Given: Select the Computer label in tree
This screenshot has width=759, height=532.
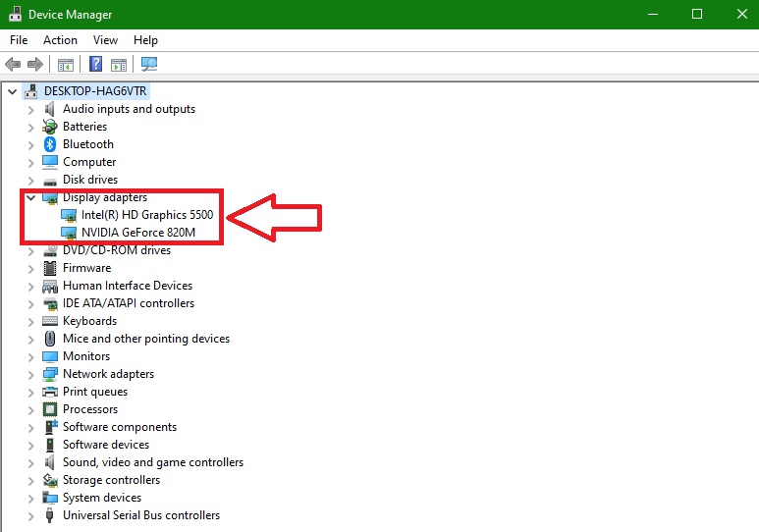Looking at the screenshot, I should click(x=89, y=162).
